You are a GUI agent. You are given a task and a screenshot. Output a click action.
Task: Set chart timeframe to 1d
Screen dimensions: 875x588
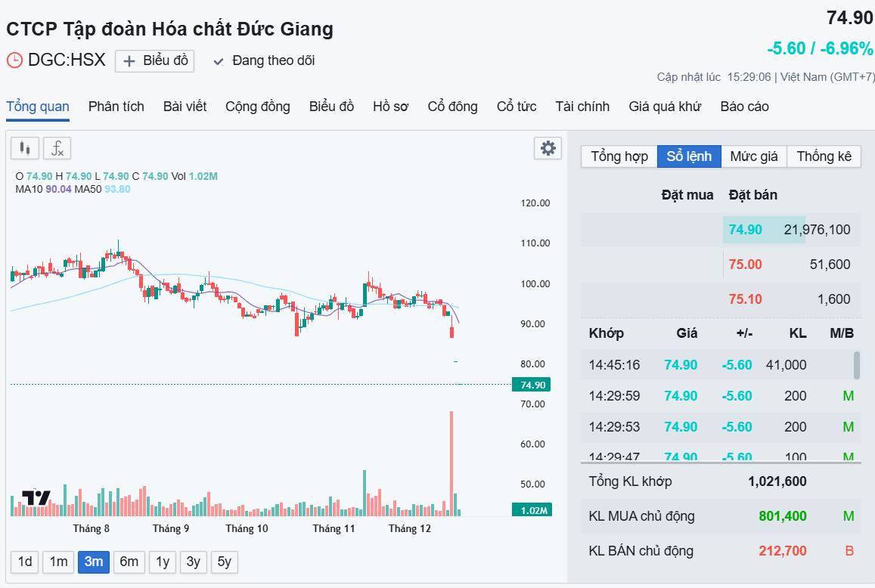click(x=23, y=562)
